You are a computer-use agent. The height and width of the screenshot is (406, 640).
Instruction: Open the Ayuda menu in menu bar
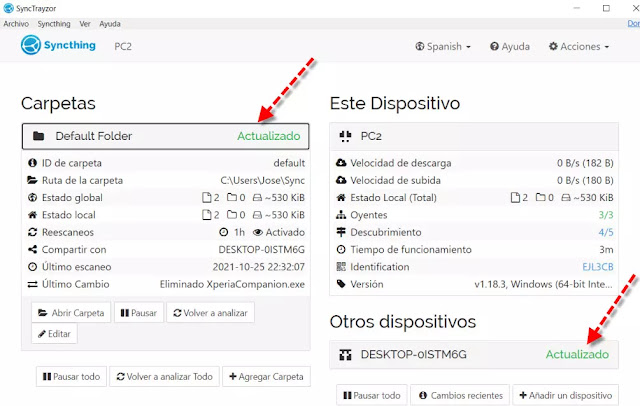(110, 24)
